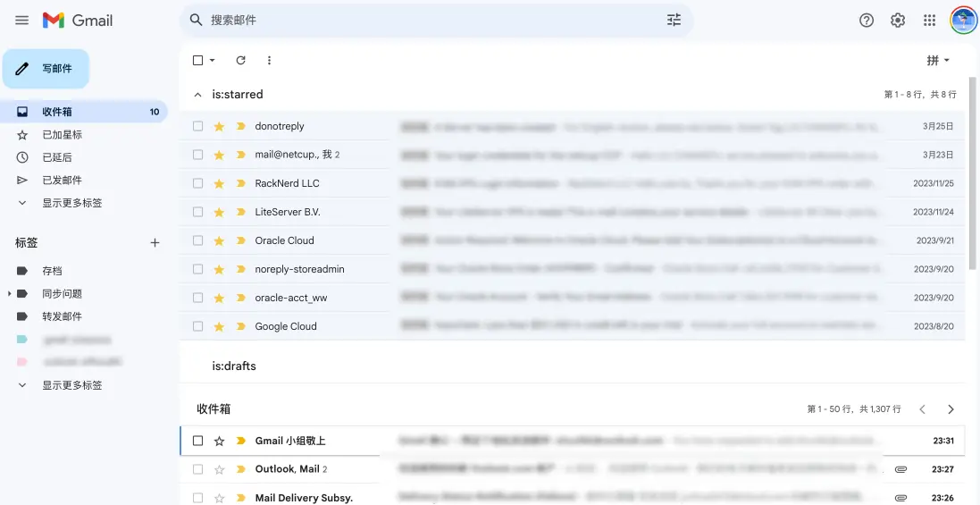Image resolution: width=980 pixels, height=505 pixels.
Task: Click the attachment icon on Outlook, Mail email
Action: click(x=900, y=469)
